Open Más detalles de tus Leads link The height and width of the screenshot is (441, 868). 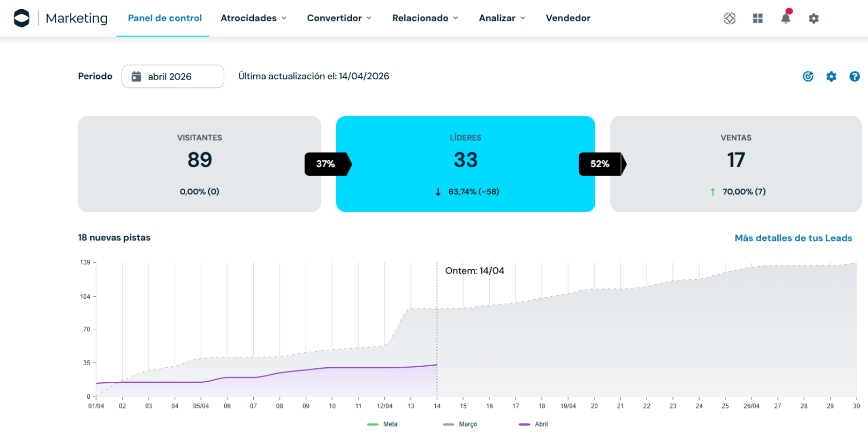pyautogui.click(x=793, y=238)
